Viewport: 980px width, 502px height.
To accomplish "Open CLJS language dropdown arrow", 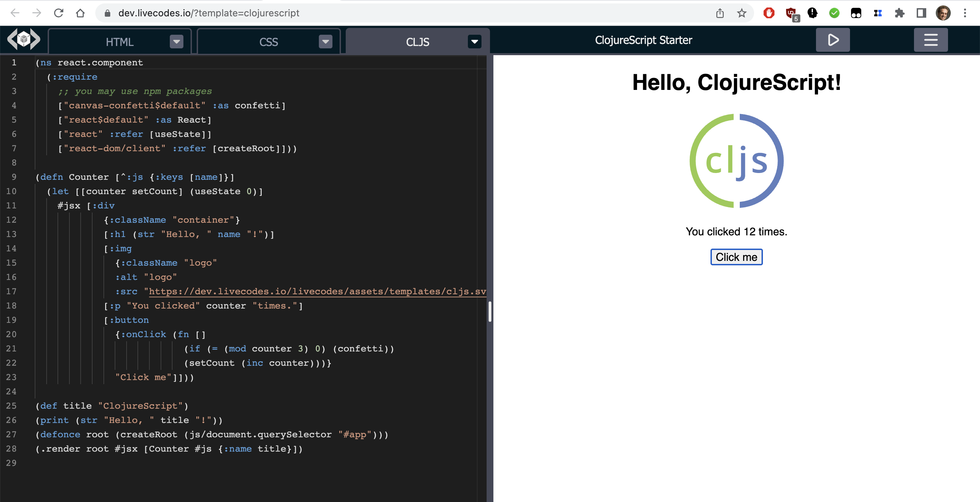I will [474, 42].
